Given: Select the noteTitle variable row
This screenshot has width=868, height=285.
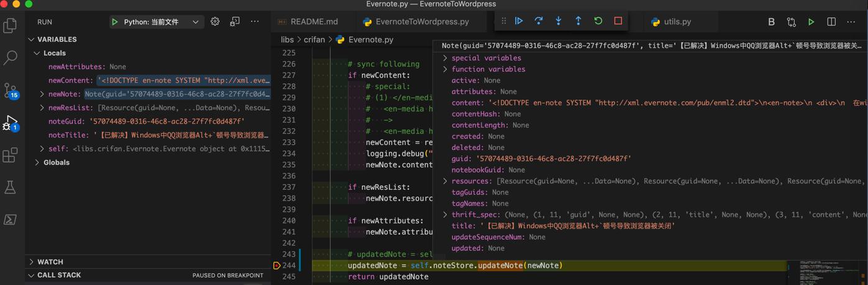Looking at the screenshot, I should (148, 135).
